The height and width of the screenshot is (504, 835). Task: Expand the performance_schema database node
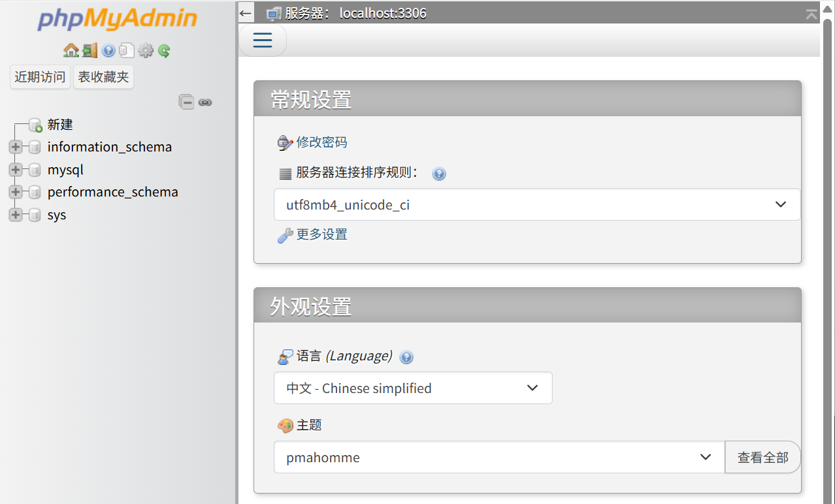pos(16,192)
